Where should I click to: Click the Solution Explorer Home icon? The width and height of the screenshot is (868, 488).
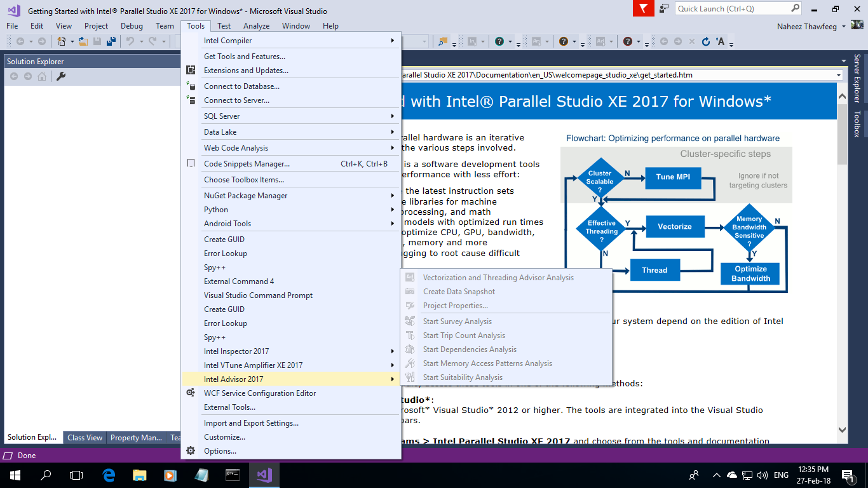[x=42, y=76]
